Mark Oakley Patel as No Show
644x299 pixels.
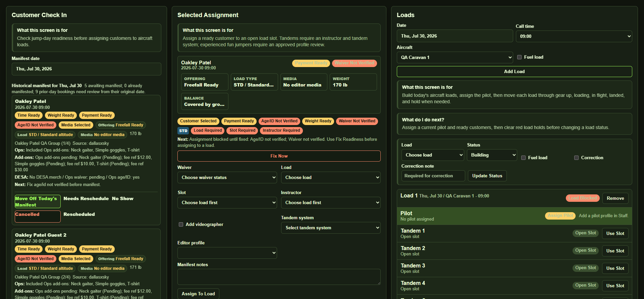(123, 198)
